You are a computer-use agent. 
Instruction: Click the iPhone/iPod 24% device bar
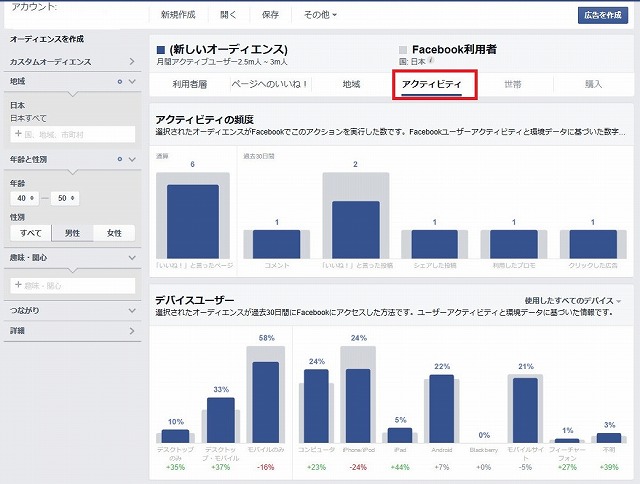tap(358, 406)
